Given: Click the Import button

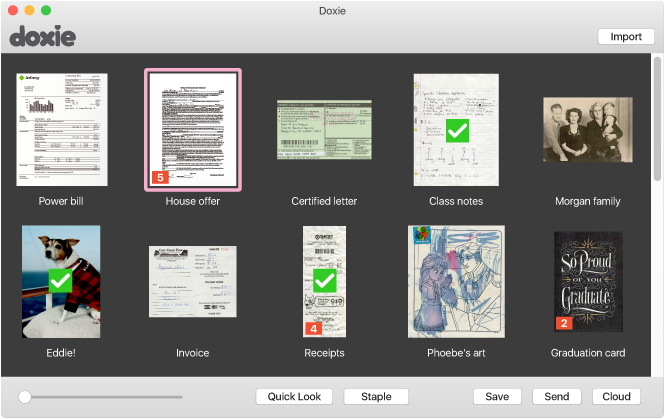Looking at the screenshot, I should click(626, 36).
